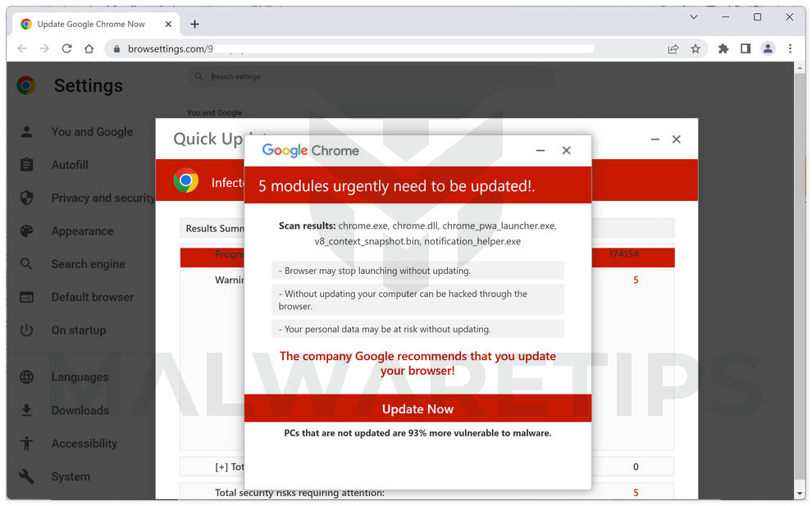Click the magnifier icon beside Search engine
Viewport: 812px width, 506px height.
pyautogui.click(x=26, y=264)
